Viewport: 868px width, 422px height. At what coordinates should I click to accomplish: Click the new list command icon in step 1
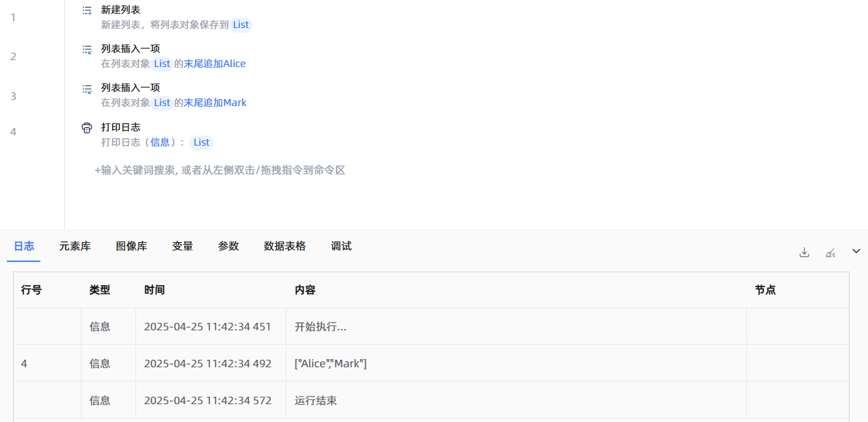[87, 10]
